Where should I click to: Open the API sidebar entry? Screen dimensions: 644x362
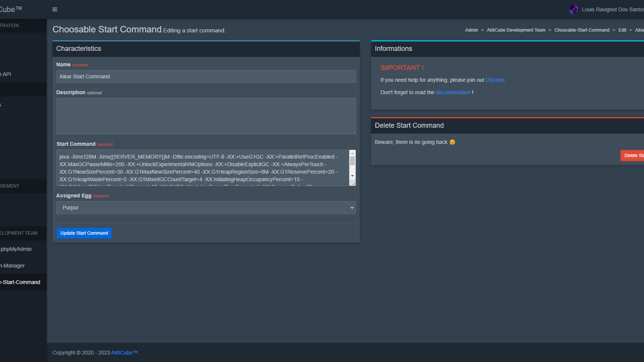pos(6,74)
